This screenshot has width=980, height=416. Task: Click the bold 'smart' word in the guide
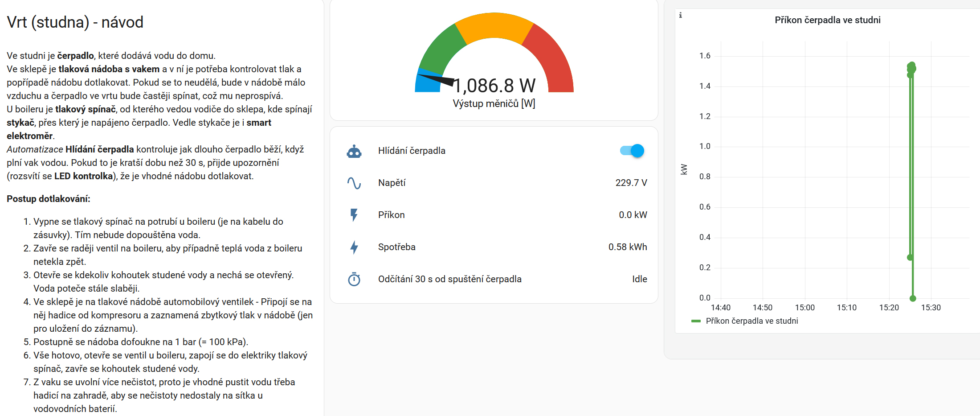tap(259, 123)
